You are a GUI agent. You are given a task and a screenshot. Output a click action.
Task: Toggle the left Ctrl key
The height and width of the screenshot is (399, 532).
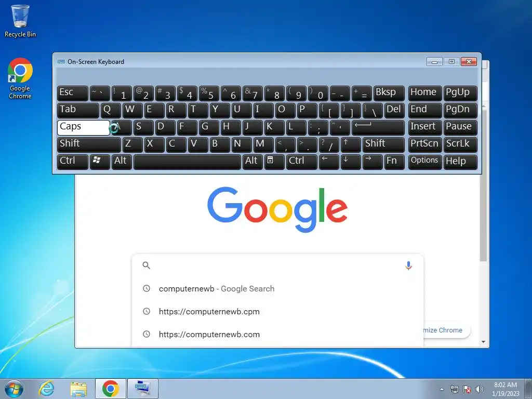73,162
